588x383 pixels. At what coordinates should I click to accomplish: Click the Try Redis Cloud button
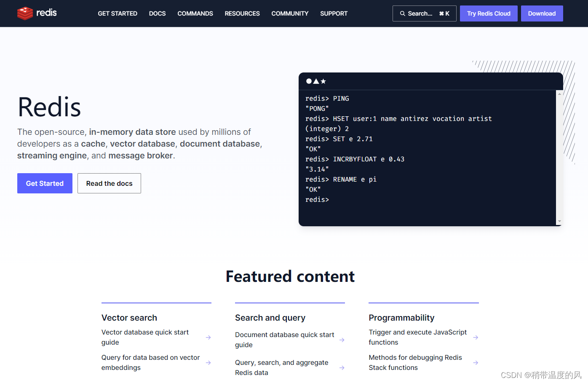click(x=489, y=13)
